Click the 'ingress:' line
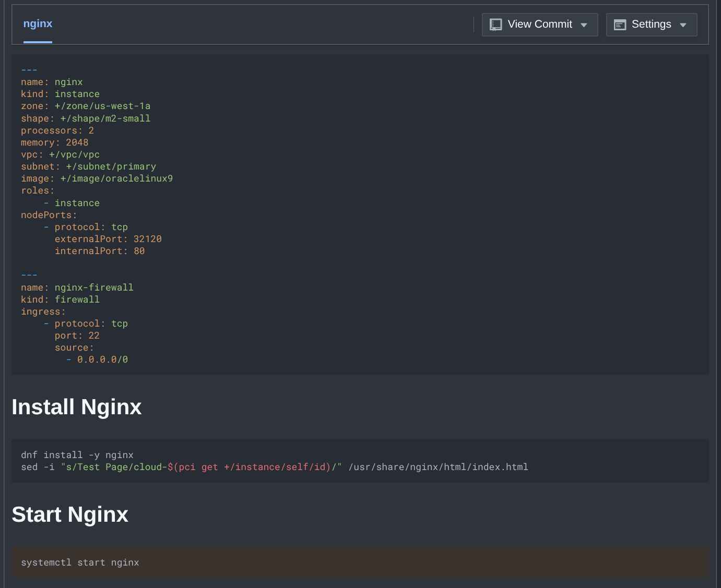 tap(43, 311)
